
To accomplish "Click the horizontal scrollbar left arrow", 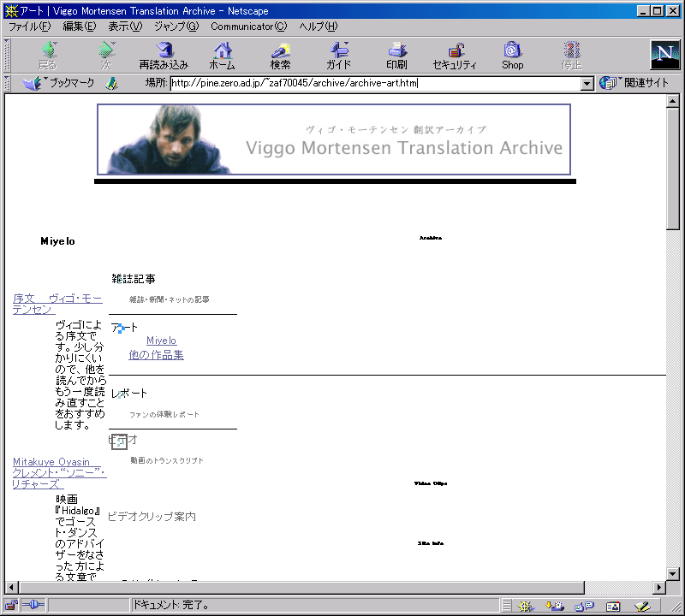I will point(12,588).
